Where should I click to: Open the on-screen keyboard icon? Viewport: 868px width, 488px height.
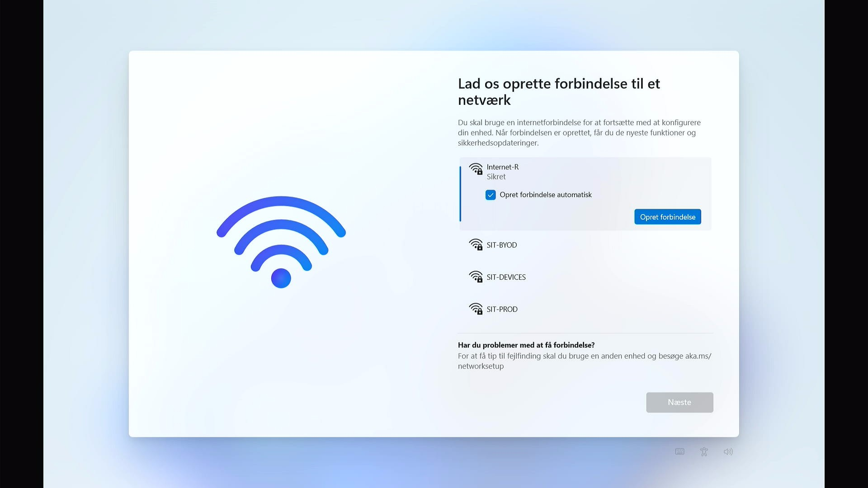(x=679, y=451)
